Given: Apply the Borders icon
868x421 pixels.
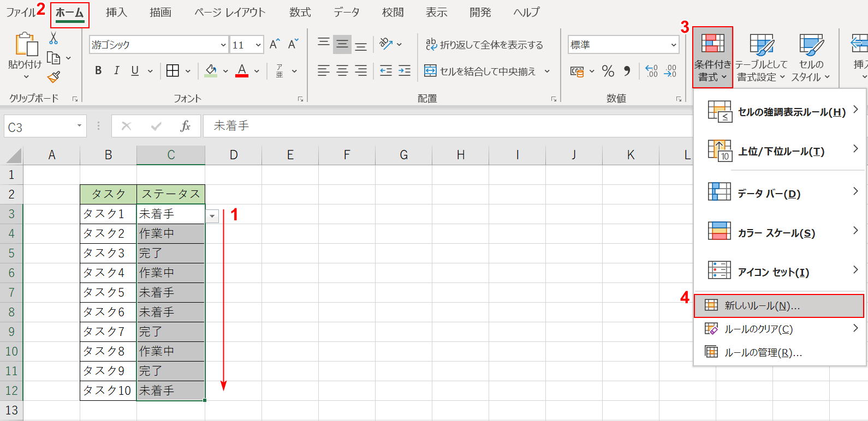Looking at the screenshot, I should pyautogui.click(x=173, y=70).
